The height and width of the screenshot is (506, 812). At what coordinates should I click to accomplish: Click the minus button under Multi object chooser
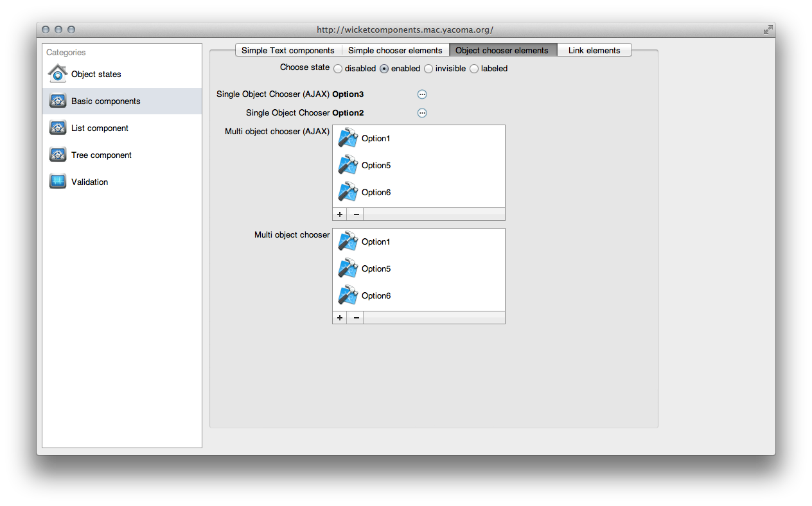355,317
